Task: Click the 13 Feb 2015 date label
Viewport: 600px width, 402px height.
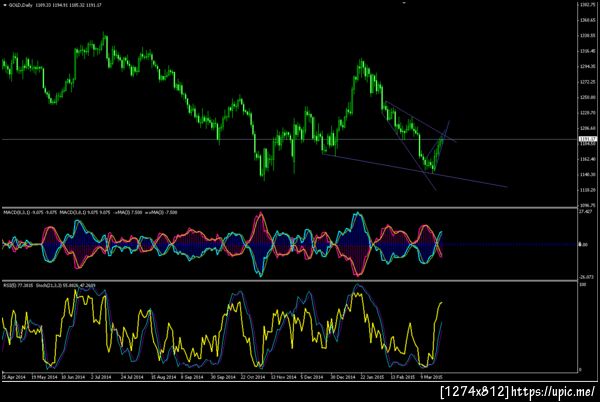Action: pos(403,377)
